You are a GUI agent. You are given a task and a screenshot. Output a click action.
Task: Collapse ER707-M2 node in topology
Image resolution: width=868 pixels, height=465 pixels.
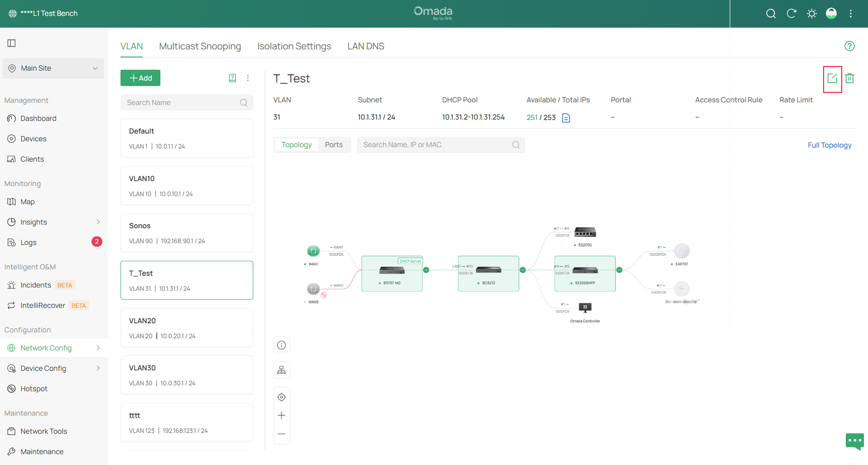click(426, 270)
